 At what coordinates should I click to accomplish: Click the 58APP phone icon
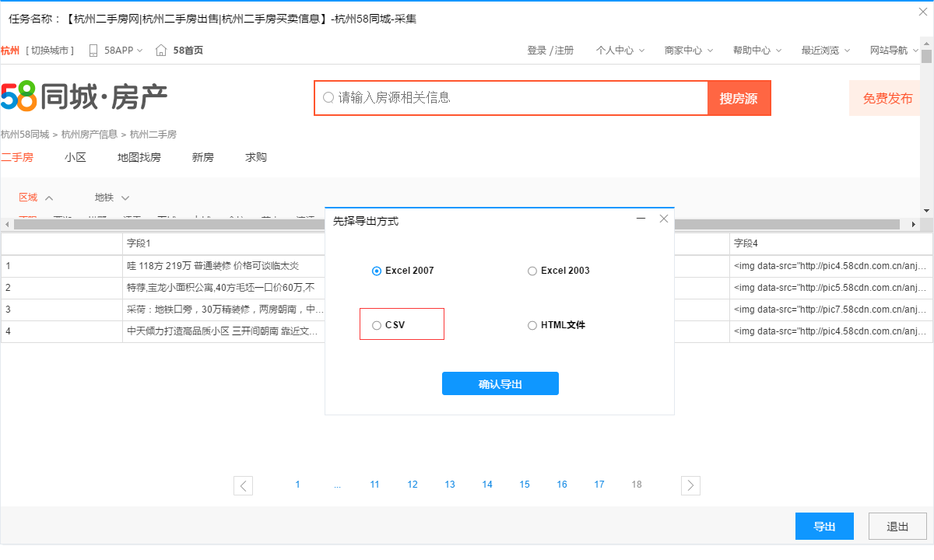(x=93, y=51)
